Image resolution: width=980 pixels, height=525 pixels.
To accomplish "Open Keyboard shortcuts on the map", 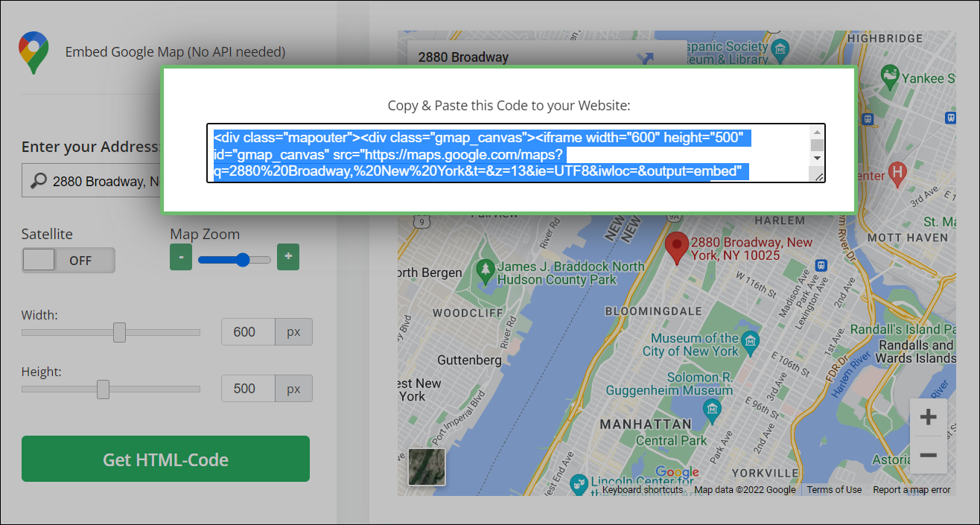I will (643, 489).
